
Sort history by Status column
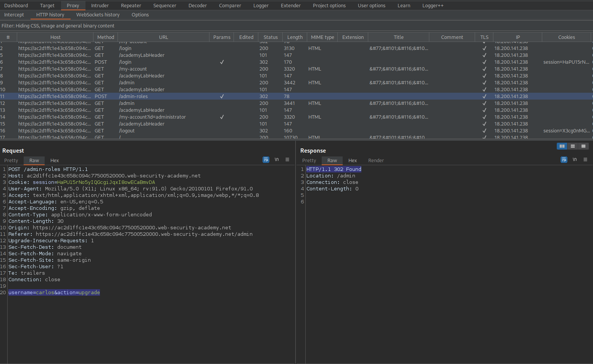pyautogui.click(x=271, y=37)
